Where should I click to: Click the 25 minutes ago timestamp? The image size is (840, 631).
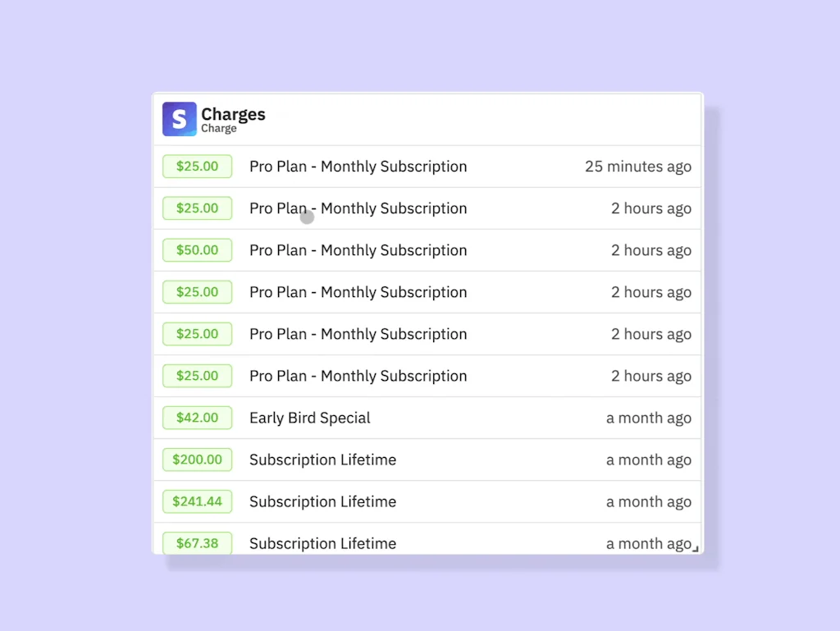click(x=637, y=167)
